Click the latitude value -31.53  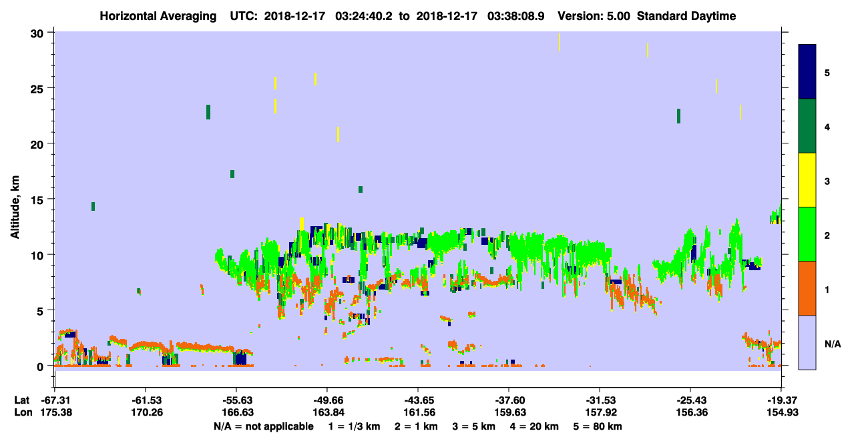600,400
